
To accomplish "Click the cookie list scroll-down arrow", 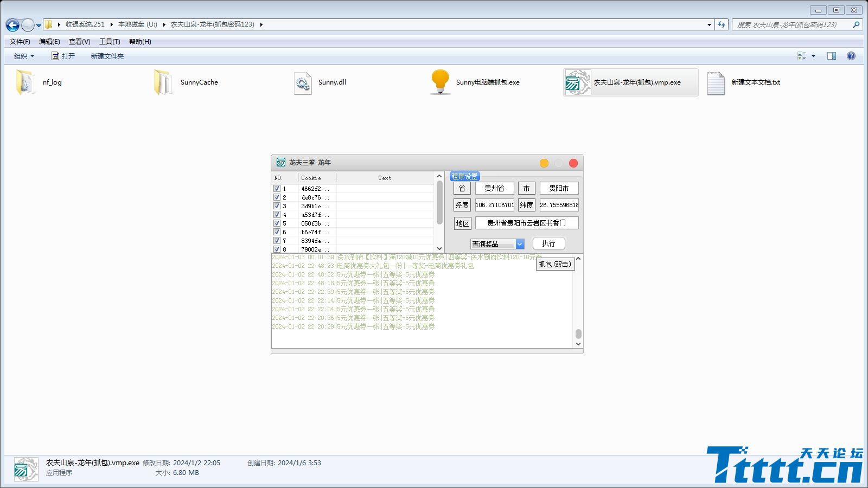I will click(x=439, y=248).
